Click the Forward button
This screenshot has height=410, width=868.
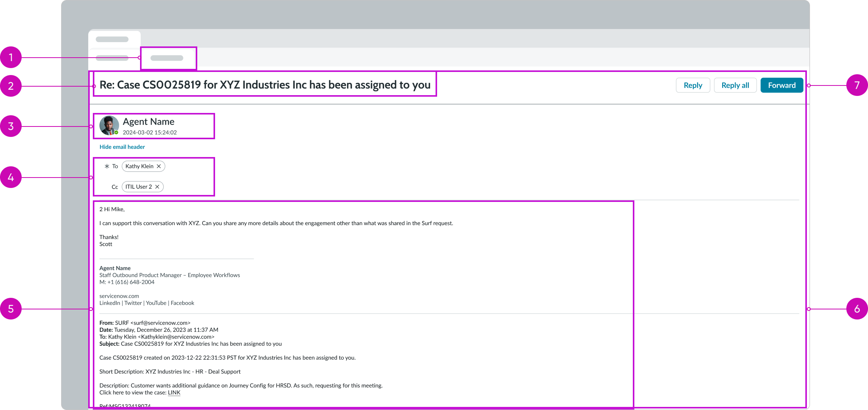(x=782, y=85)
